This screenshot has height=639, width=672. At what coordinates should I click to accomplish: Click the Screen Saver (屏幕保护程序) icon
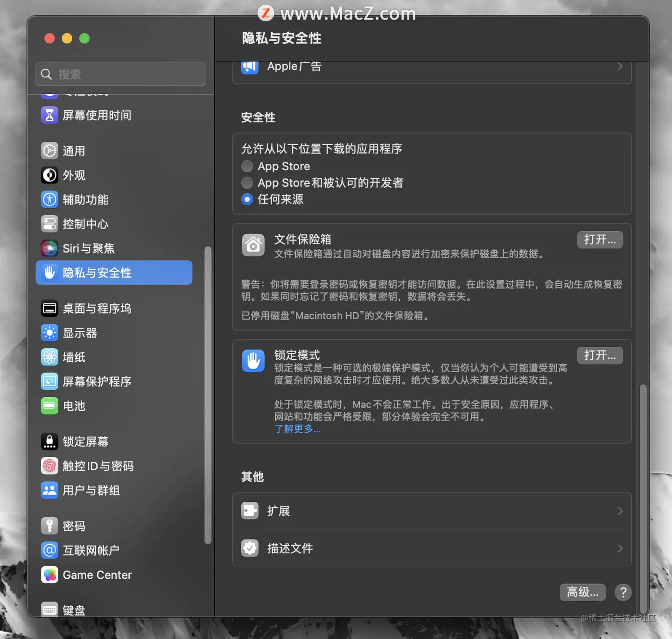(49, 381)
